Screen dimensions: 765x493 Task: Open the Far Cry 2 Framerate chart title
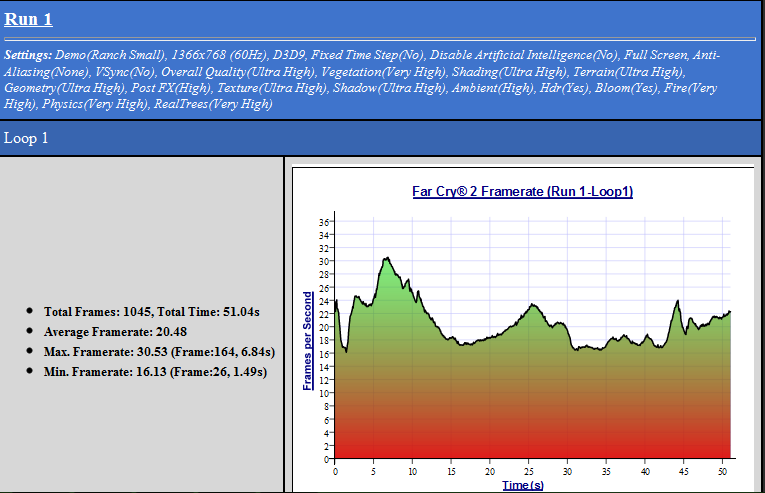click(x=523, y=191)
